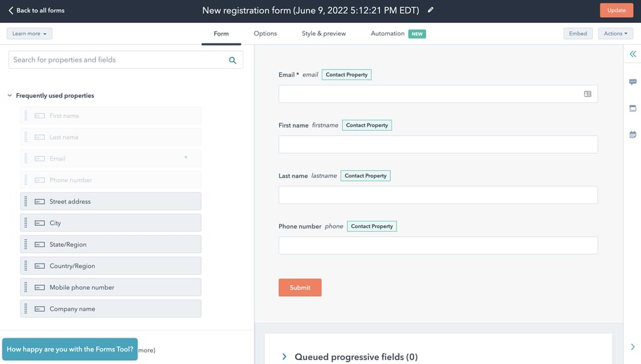Click the back arrow icon at top left
This screenshot has width=641, height=364.
tap(11, 11)
